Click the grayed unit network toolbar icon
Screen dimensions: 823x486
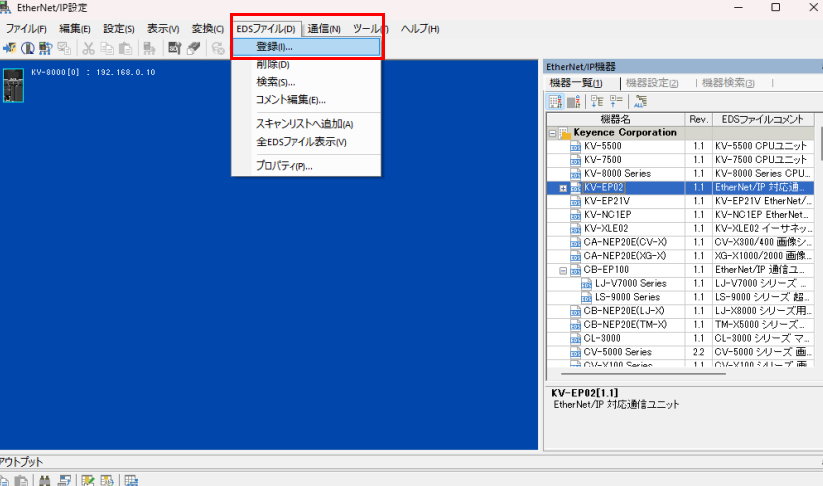pyautogui.click(x=149, y=48)
